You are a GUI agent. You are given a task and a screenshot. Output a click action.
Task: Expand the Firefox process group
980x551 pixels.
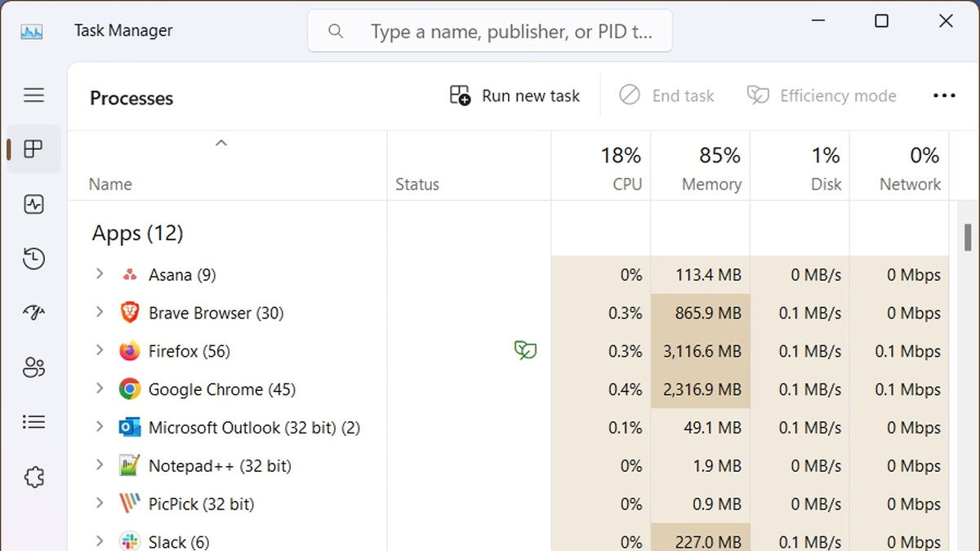100,351
